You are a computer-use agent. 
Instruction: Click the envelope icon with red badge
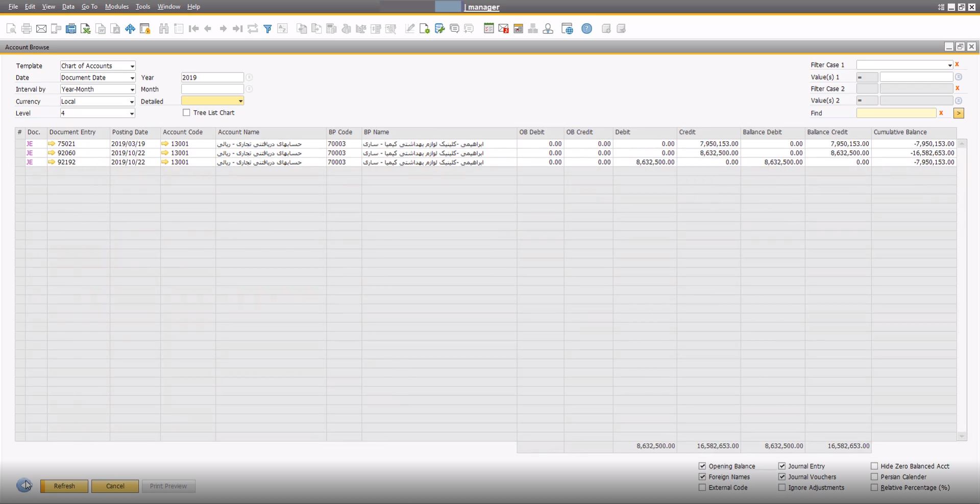(x=503, y=29)
